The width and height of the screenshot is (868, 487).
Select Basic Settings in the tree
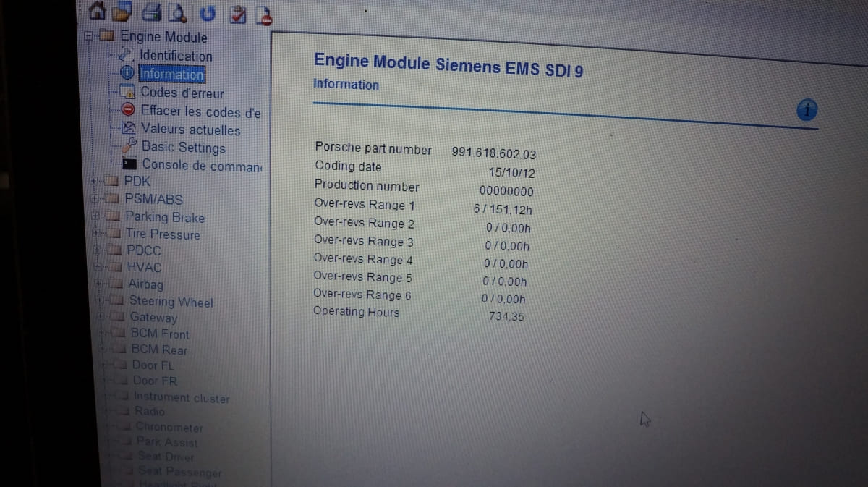(183, 148)
